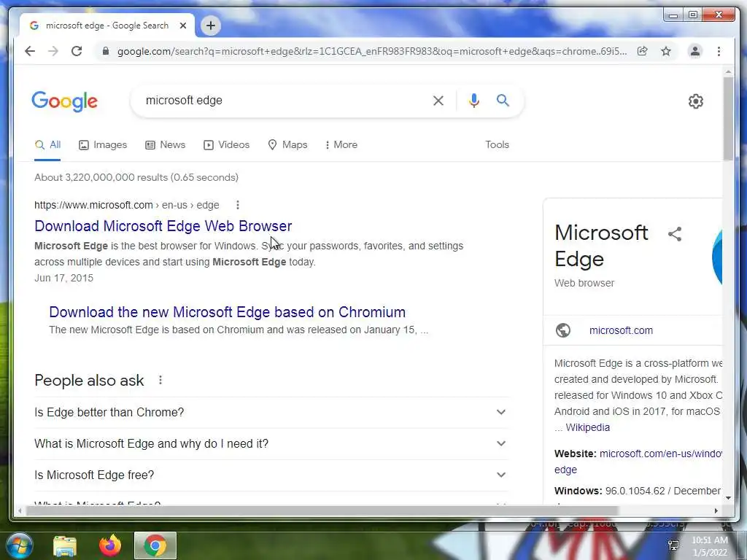
Task: Click the padlock site info icon
Action: point(106,51)
